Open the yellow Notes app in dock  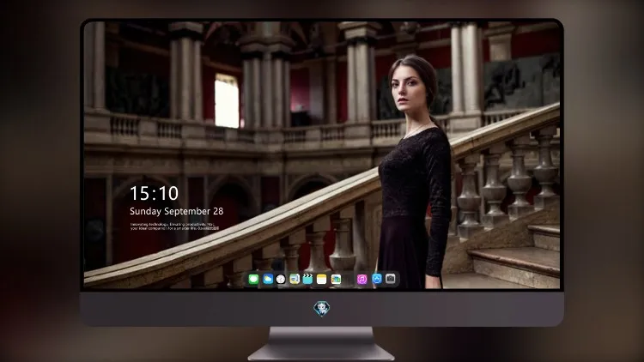tap(322, 279)
